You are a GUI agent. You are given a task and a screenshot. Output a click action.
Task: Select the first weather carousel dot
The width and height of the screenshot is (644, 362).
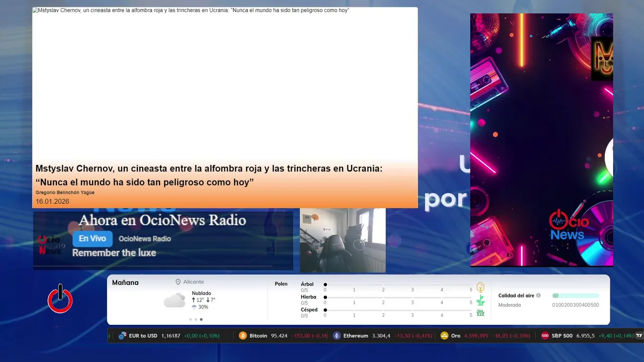(x=190, y=319)
